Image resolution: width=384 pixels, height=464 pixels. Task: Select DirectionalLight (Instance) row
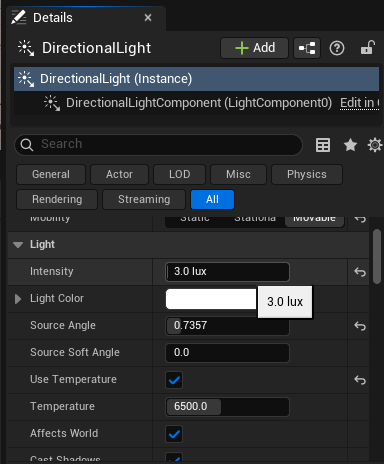pyautogui.click(x=196, y=79)
